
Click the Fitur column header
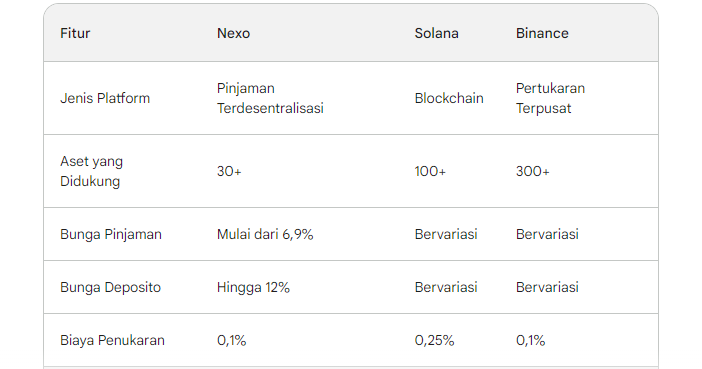coord(75,33)
